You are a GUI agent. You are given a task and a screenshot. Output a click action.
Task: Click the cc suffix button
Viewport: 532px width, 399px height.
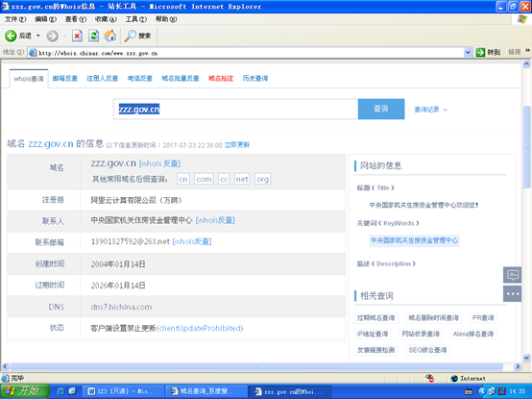(x=224, y=179)
